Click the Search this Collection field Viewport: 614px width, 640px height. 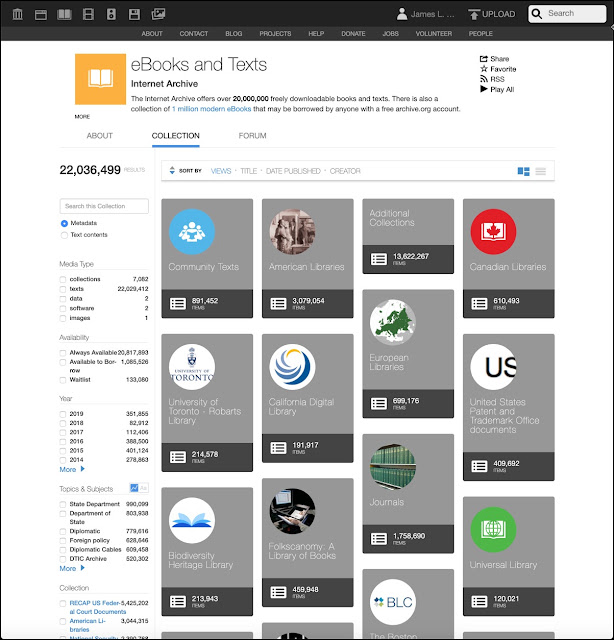tap(104, 206)
